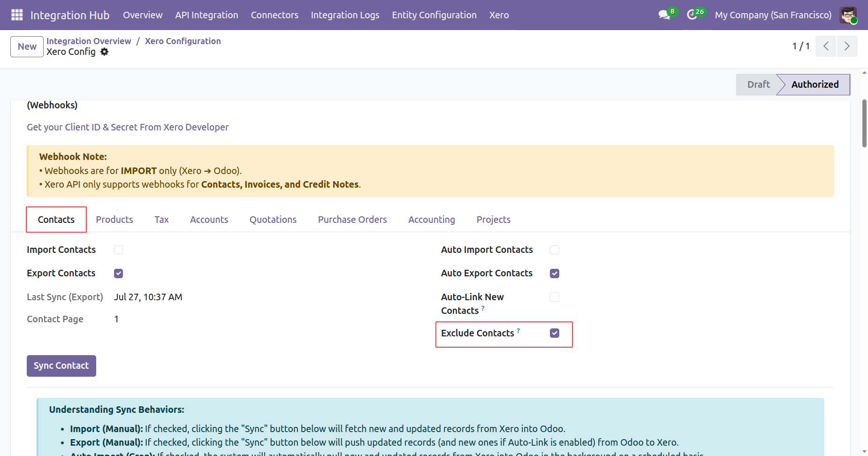
Task: Click the Integration Hub app title
Action: pyautogui.click(x=70, y=15)
